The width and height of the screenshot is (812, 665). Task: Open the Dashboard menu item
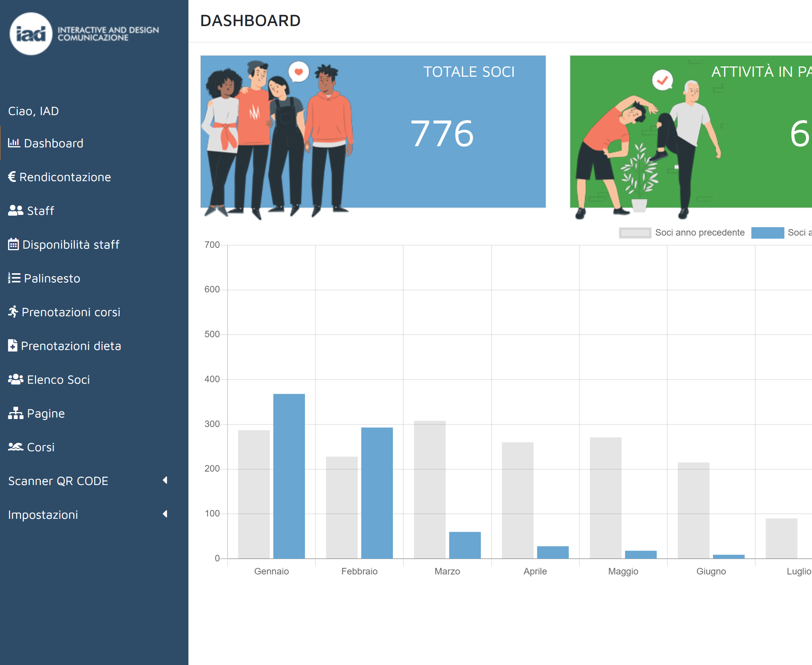pyautogui.click(x=94, y=143)
